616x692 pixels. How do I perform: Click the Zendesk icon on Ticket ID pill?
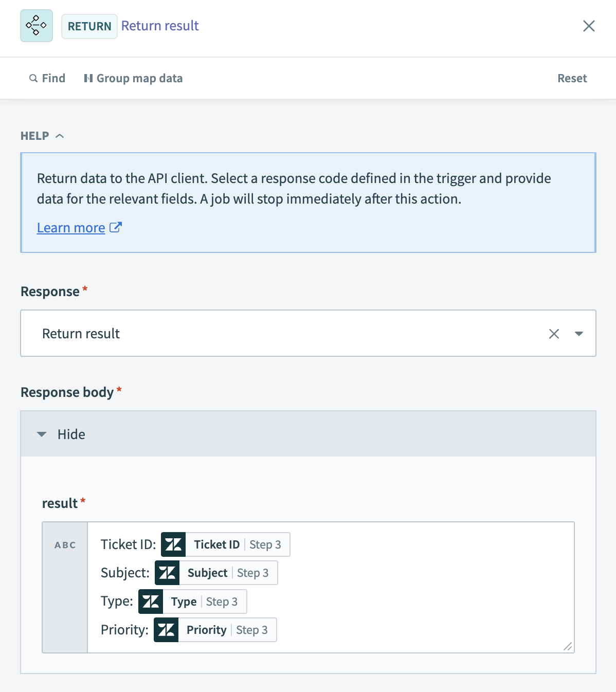173,544
